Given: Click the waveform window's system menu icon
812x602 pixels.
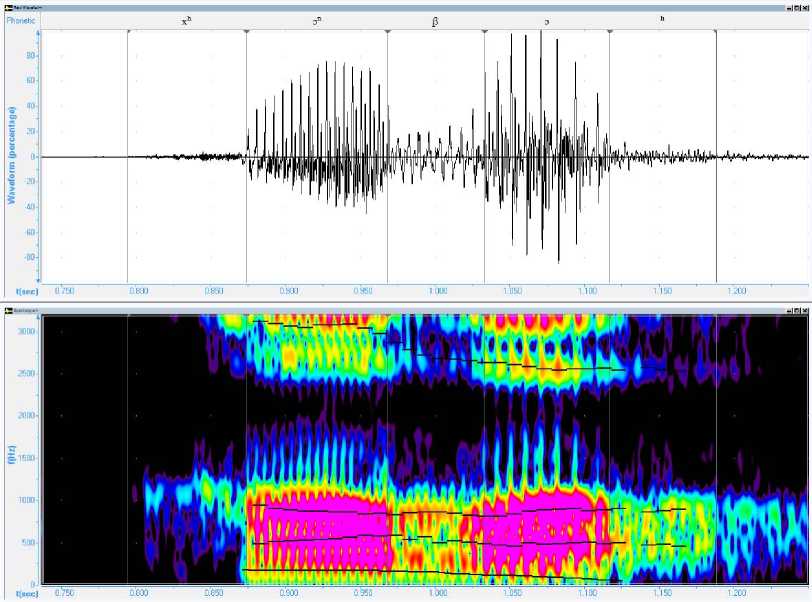Looking at the screenshot, I should 5,5.
